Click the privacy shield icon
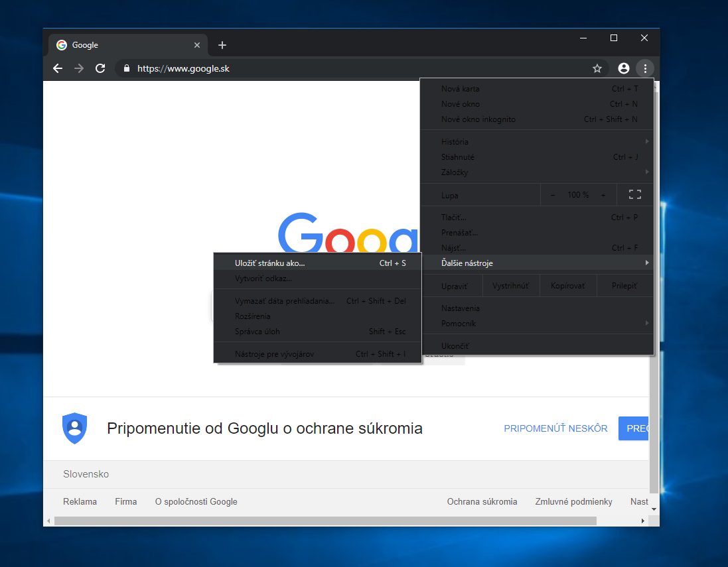 pyautogui.click(x=75, y=428)
